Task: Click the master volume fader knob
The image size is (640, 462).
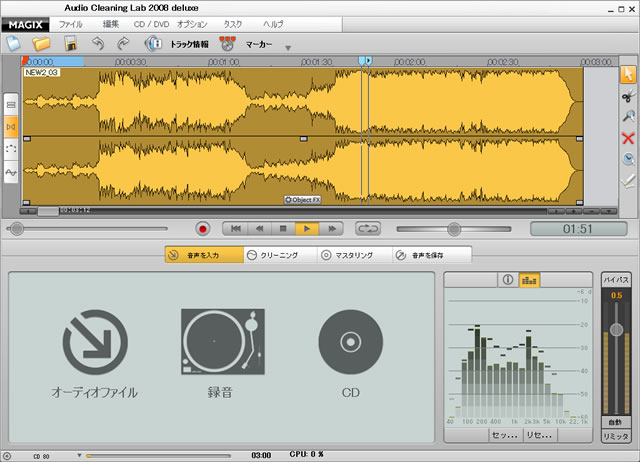Action: pyautogui.click(x=616, y=329)
